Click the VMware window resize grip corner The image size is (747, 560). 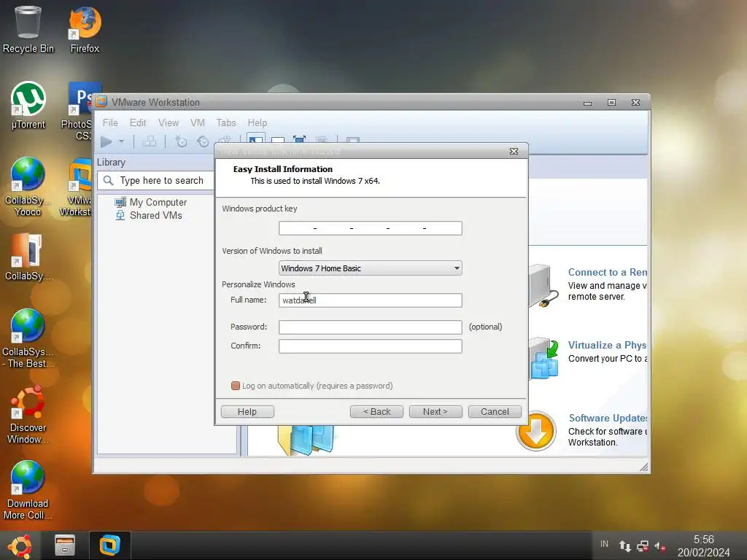pyautogui.click(x=643, y=467)
